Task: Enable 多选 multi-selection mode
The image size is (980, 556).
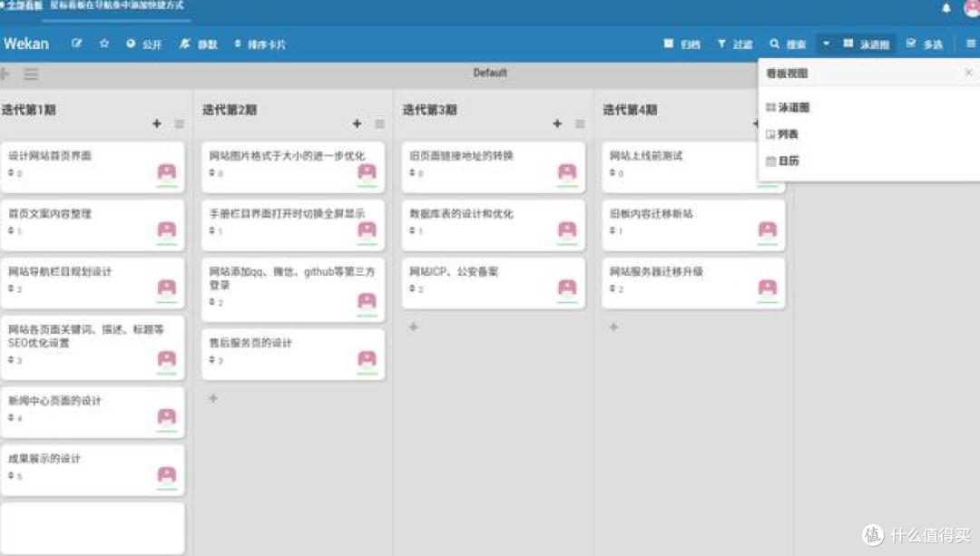Action: 925,44
